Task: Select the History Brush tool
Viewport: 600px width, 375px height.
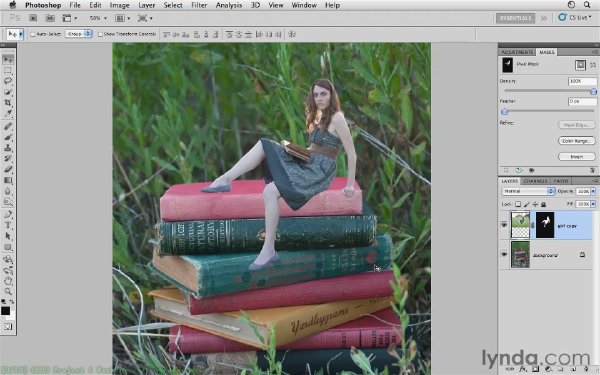Action: coord(8,158)
